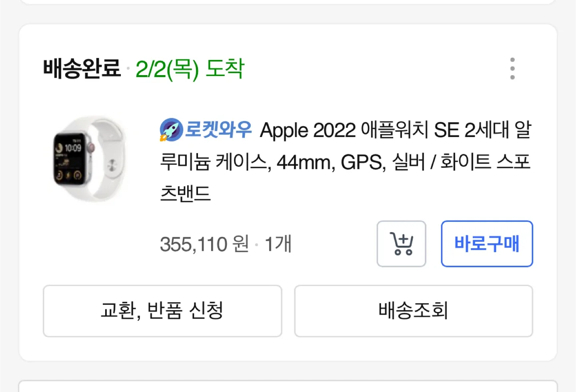This screenshot has width=576, height=392.
Task: Tap the 츠밴드 last title line
Action: tap(185, 194)
